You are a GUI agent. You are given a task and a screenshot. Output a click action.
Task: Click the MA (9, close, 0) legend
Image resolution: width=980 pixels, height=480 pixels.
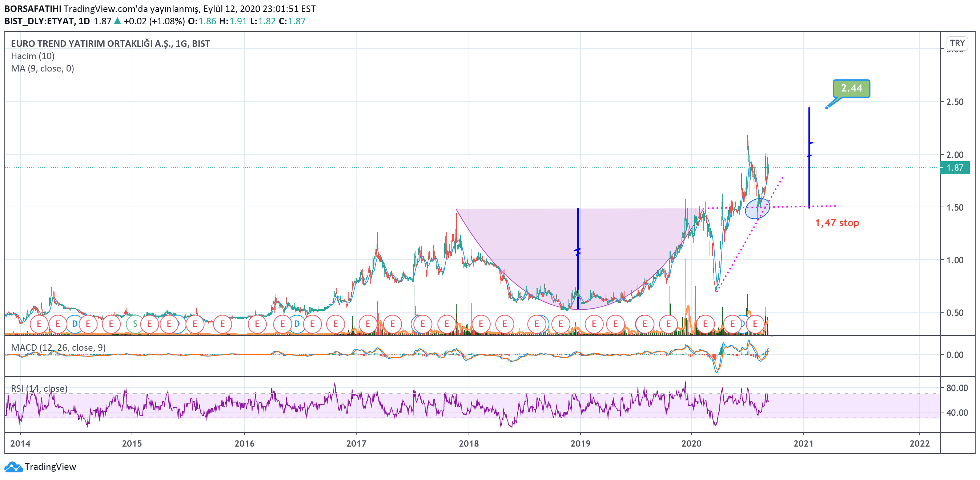(x=43, y=69)
